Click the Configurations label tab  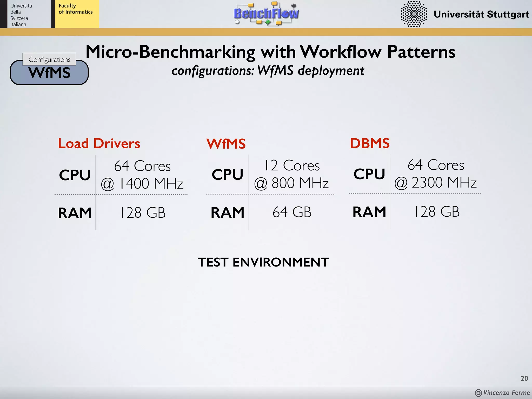(49, 59)
